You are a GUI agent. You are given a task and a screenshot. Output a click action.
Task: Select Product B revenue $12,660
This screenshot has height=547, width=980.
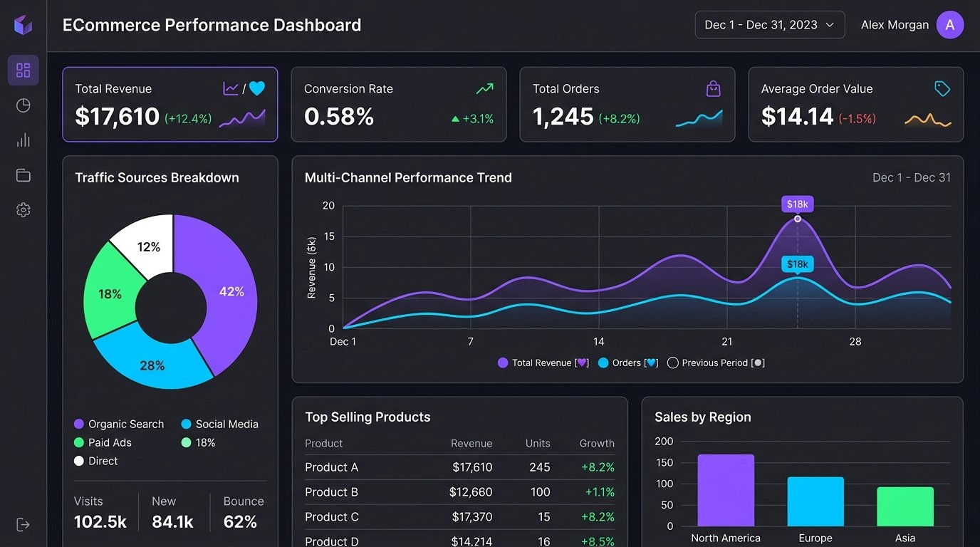tap(471, 492)
